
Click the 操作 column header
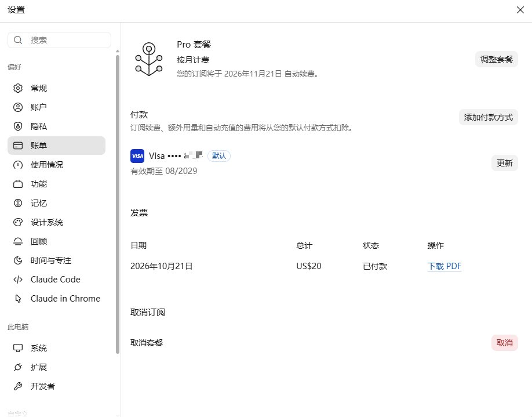pyautogui.click(x=436, y=245)
